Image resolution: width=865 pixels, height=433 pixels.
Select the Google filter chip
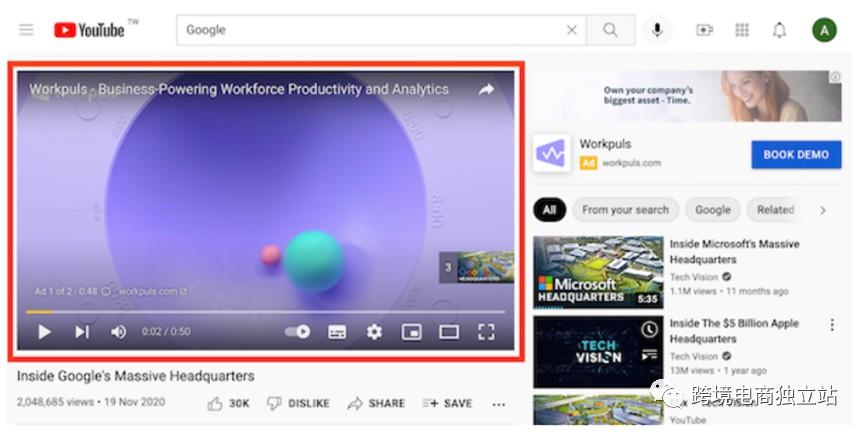point(713,210)
